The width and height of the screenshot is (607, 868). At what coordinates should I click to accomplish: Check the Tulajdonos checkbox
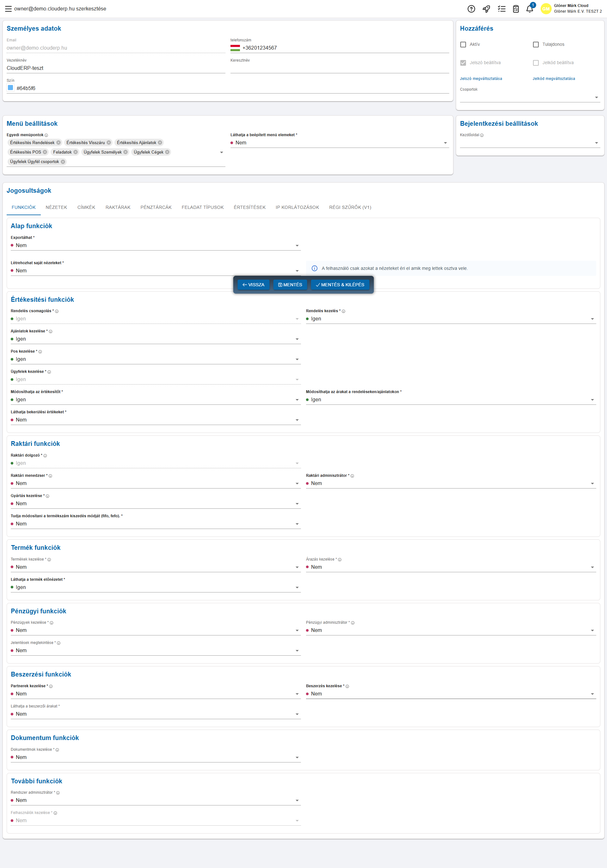(x=536, y=45)
